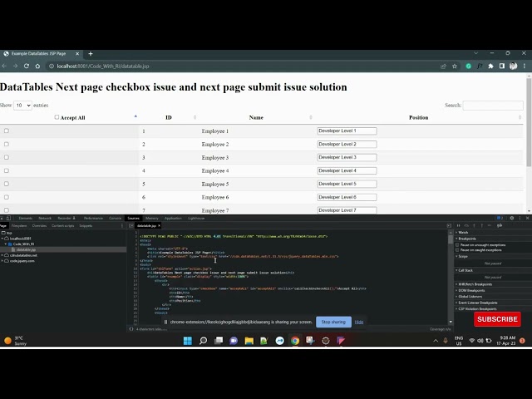This screenshot has width=532, height=399.
Task: Click the green Grammarly extension icon
Action: pyautogui.click(x=469, y=66)
